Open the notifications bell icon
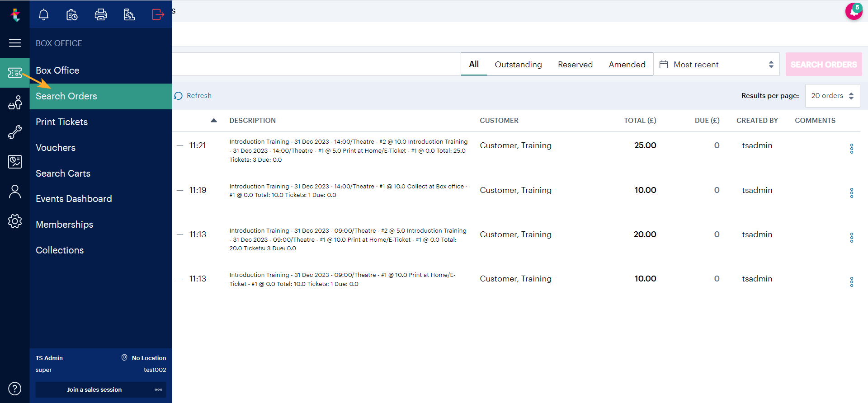This screenshot has height=403, width=868. [x=43, y=14]
